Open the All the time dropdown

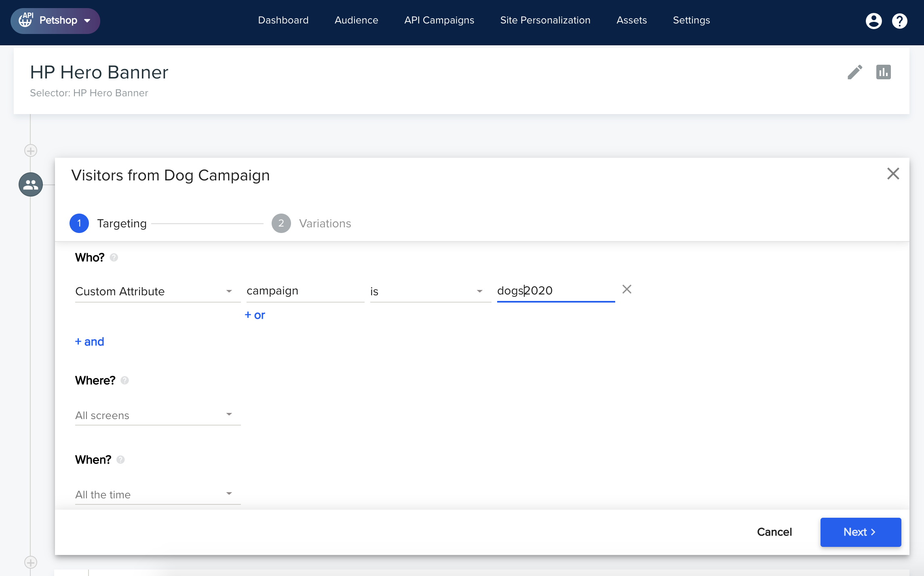tap(158, 494)
